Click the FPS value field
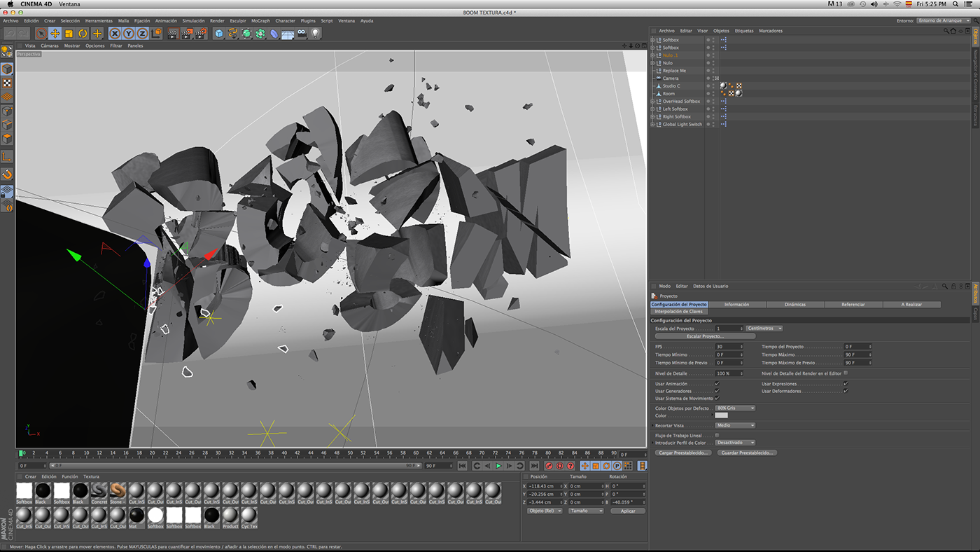The image size is (980, 552). 729,347
